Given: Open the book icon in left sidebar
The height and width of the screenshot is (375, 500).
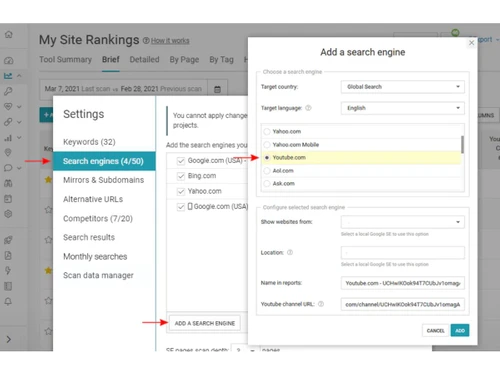Looking at the screenshot, I should coord(8,286).
